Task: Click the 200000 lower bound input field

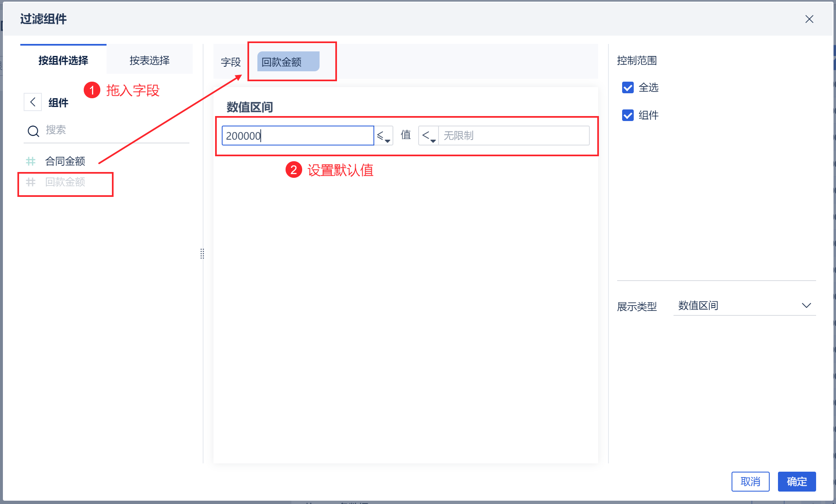Action: (x=298, y=136)
